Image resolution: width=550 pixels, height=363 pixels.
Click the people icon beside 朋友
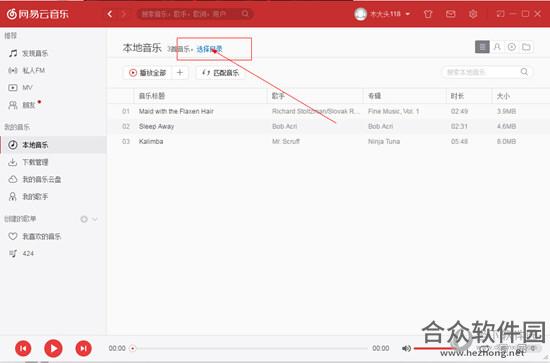(13, 105)
